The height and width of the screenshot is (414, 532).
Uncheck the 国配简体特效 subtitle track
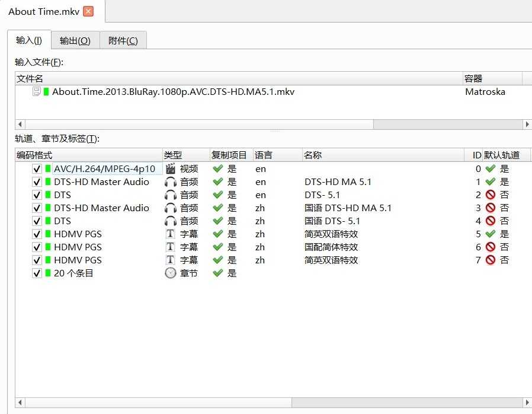(x=37, y=247)
